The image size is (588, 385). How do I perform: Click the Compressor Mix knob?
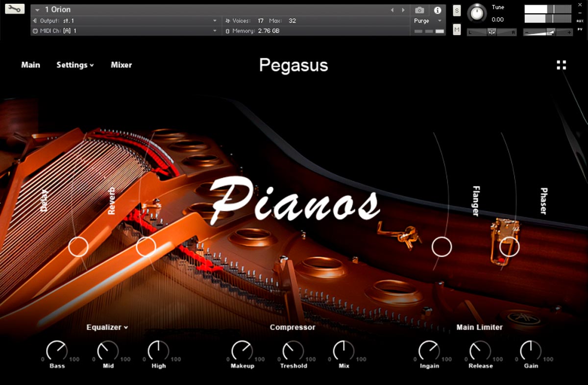point(343,351)
